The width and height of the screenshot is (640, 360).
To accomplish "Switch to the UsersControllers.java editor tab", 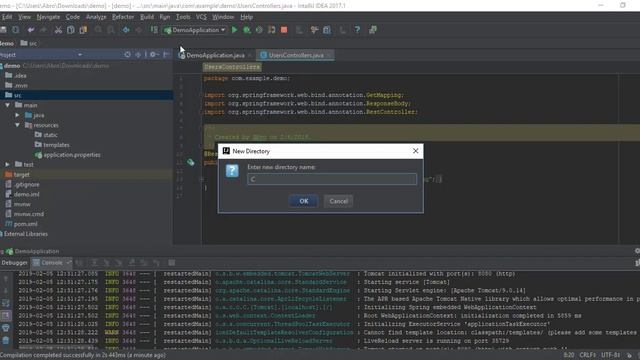I will (x=296, y=55).
